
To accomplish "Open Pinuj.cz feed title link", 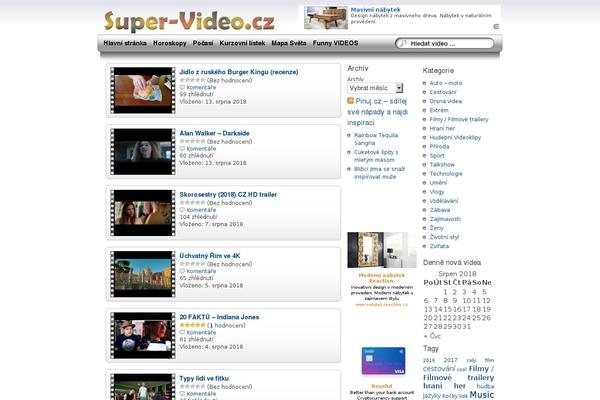I will (377, 112).
